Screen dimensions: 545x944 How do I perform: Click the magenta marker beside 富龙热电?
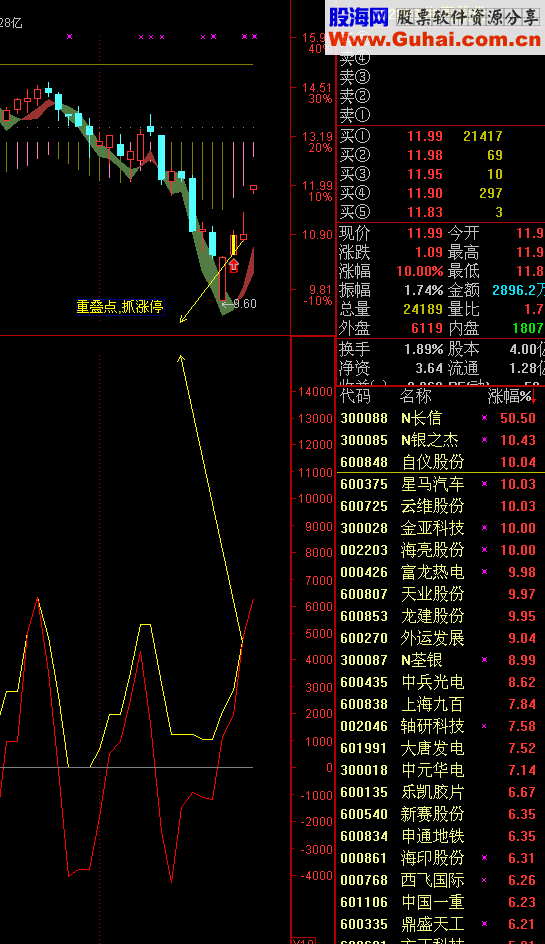click(484, 571)
